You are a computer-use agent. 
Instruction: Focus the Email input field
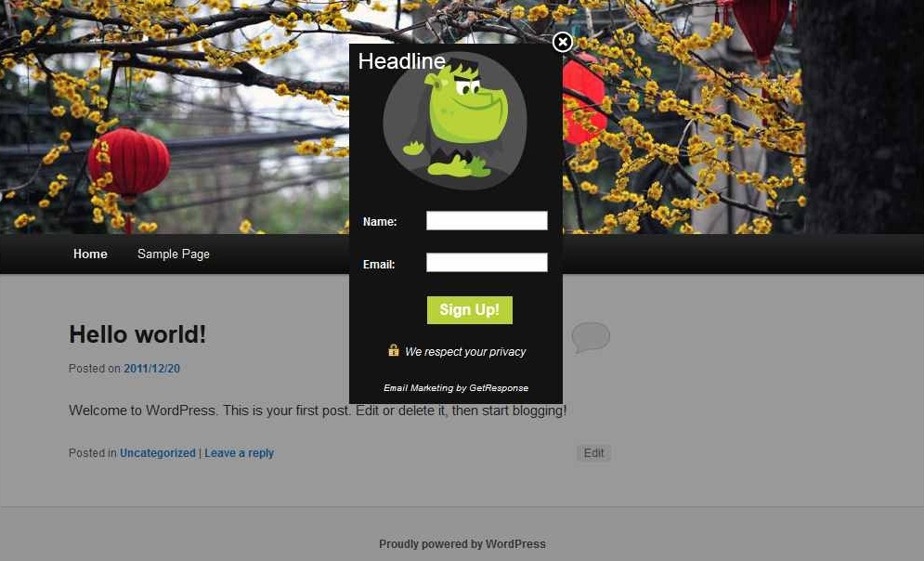click(x=487, y=262)
